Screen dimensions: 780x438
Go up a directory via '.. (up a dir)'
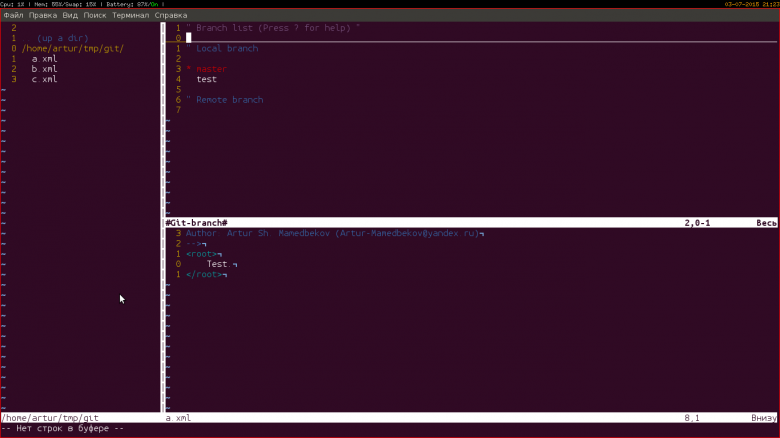tap(55, 38)
